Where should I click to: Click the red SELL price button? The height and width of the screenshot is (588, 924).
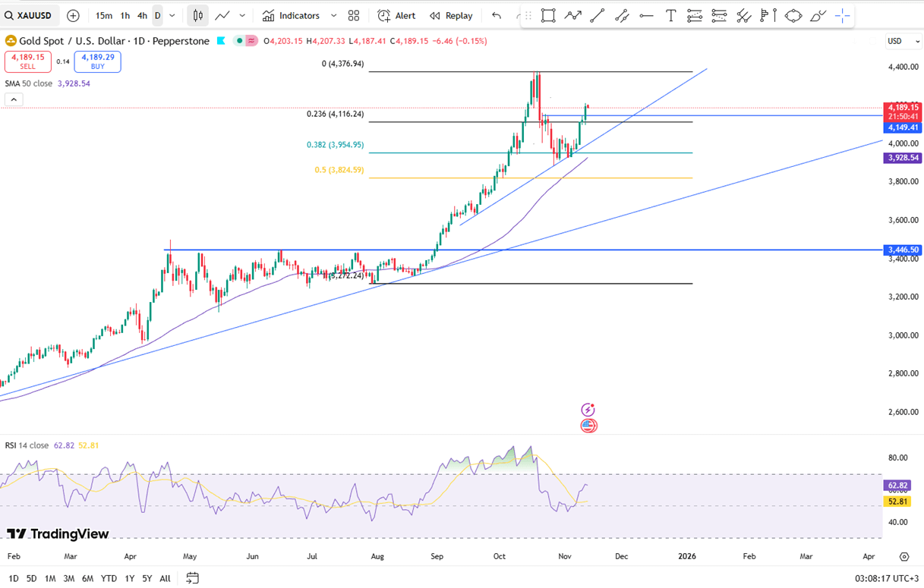(x=27, y=61)
